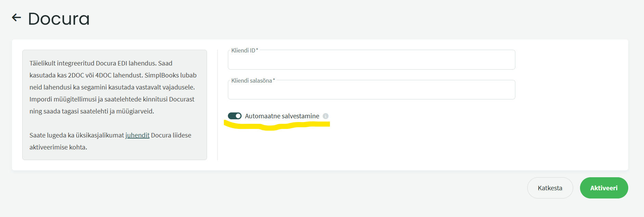Disable the Automaatne salvestamine switch
This screenshot has width=644, height=217.
pos(235,116)
